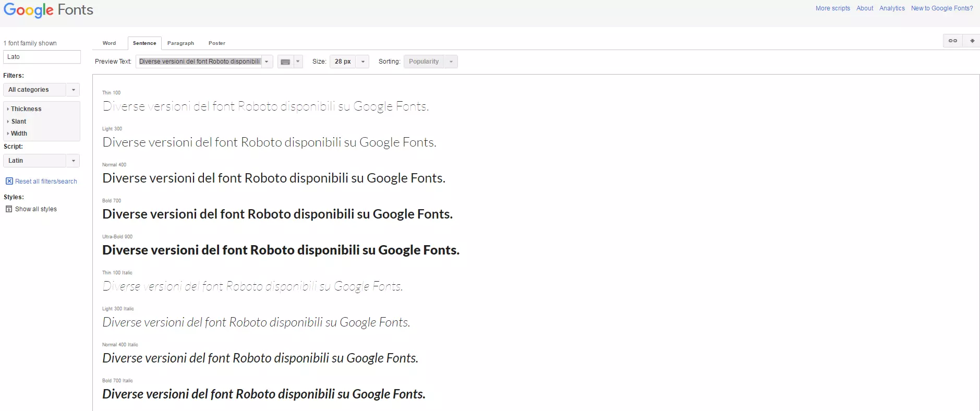
Task: Click the X icon beside Reset all filters
Action: coord(9,182)
